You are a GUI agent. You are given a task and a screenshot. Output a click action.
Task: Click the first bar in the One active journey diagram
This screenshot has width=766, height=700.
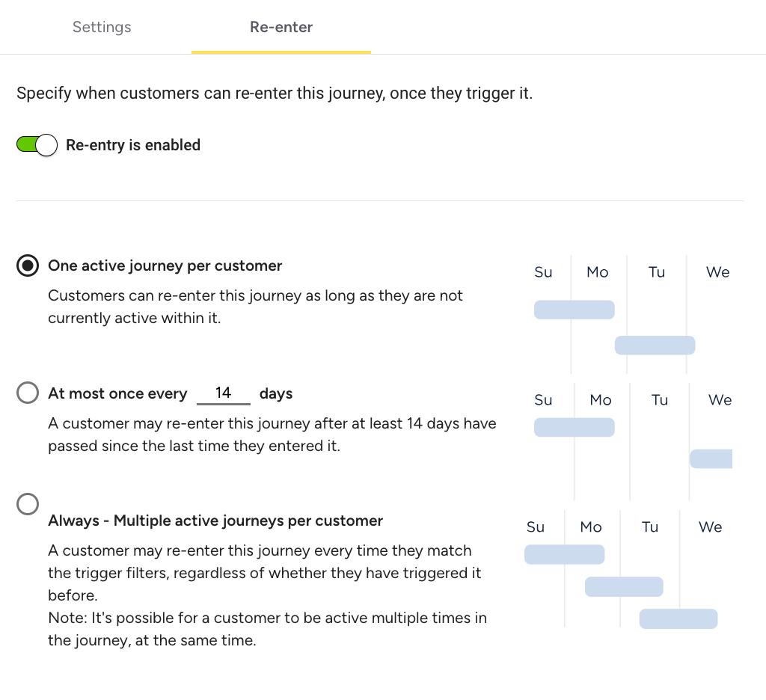coord(574,310)
